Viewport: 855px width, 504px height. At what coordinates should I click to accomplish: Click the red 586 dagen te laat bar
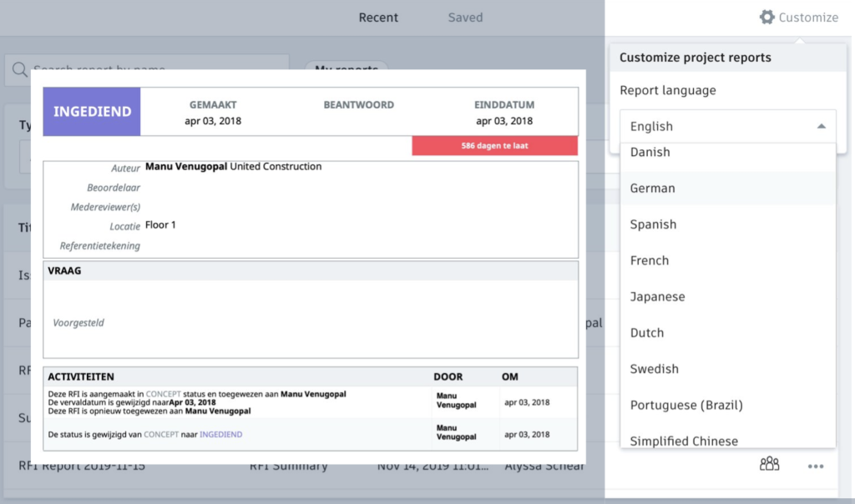(x=494, y=146)
